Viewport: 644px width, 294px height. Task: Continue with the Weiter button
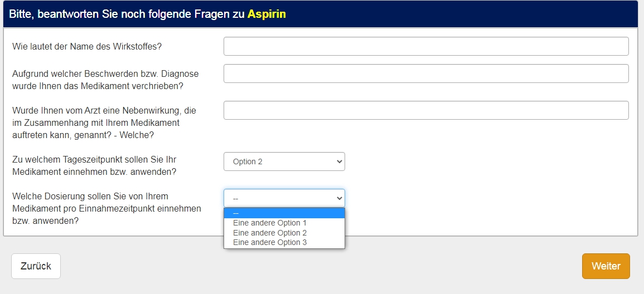[x=606, y=266]
